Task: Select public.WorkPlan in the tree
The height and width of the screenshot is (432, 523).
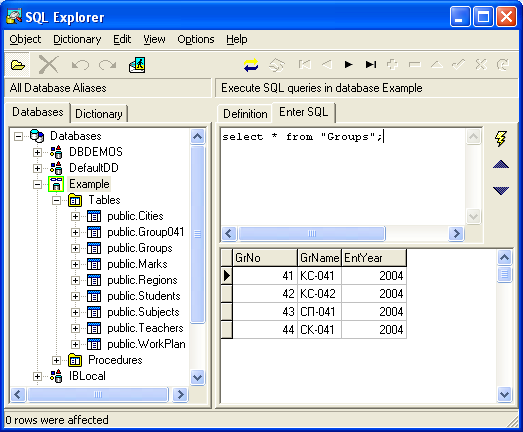Action: coord(146,344)
